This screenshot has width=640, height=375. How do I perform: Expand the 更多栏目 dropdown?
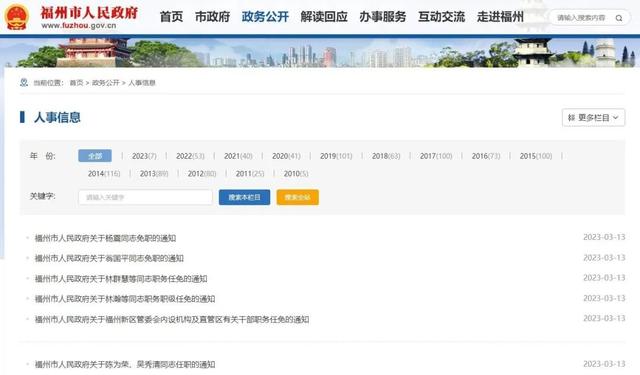[x=593, y=118]
